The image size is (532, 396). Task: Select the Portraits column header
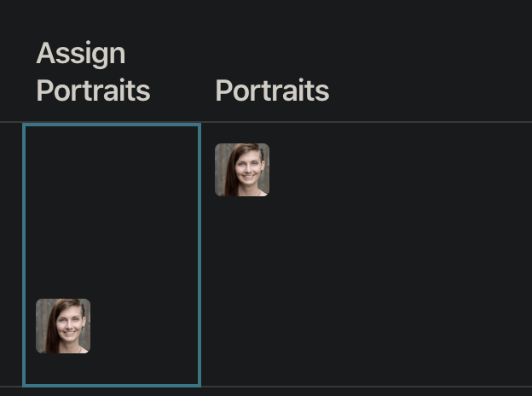click(272, 90)
